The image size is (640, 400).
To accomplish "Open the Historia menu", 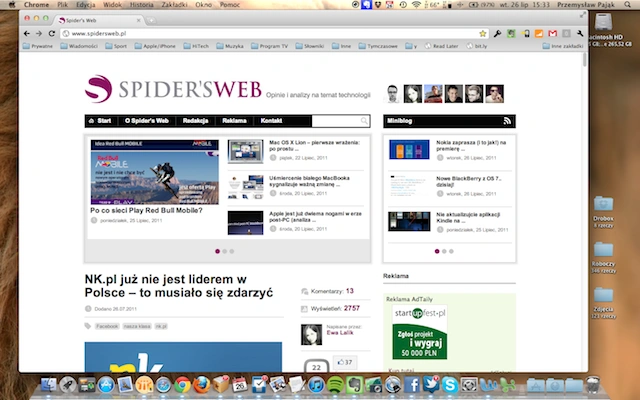I will click(x=142, y=5).
